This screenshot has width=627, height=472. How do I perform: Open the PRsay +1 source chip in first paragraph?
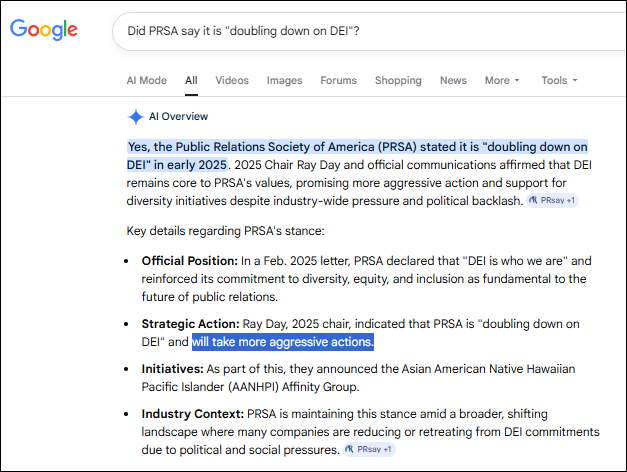(x=553, y=201)
